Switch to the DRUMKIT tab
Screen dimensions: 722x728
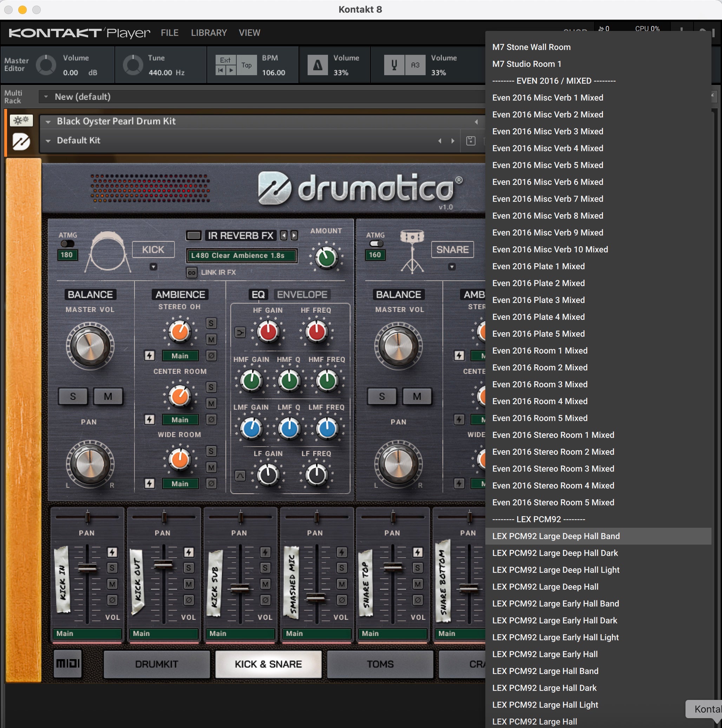[x=156, y=664]
